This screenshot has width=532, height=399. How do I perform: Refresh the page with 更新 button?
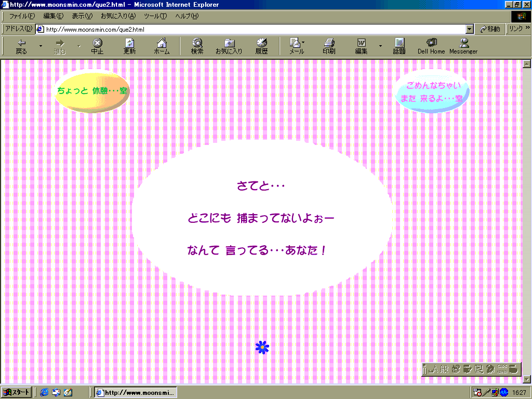click(129, 46)
